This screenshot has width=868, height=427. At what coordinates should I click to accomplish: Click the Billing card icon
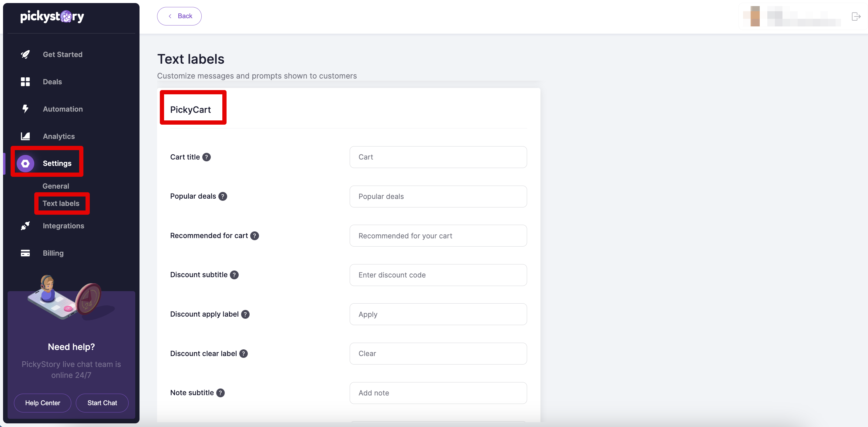(x=25, y=253)
